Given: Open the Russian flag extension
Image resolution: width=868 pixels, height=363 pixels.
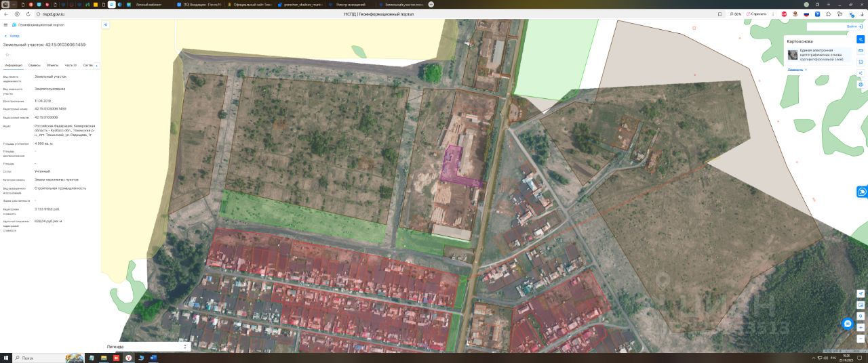Looking at the screenshot, I should 806,14.
